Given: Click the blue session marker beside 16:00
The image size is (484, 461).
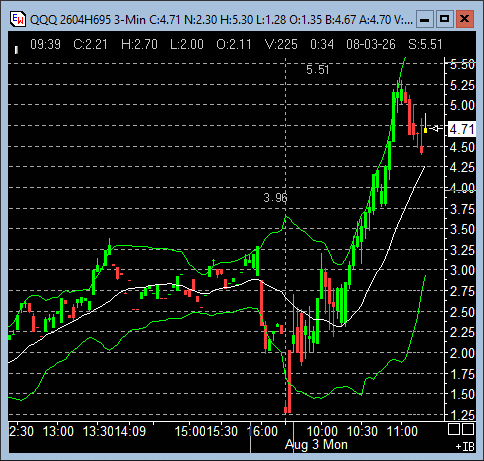Looking at the screenshot, I should pyautogui.click(x=250, y=431).
